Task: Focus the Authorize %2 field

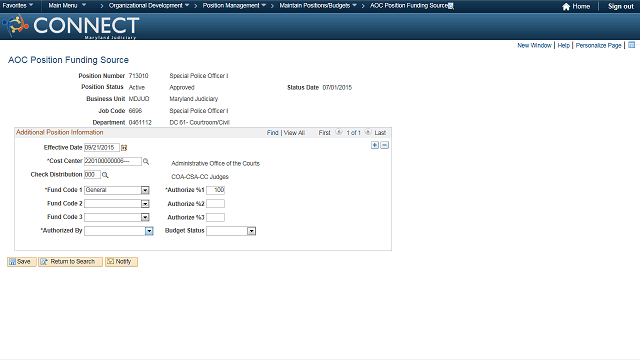Action: (x=216, y=204)
